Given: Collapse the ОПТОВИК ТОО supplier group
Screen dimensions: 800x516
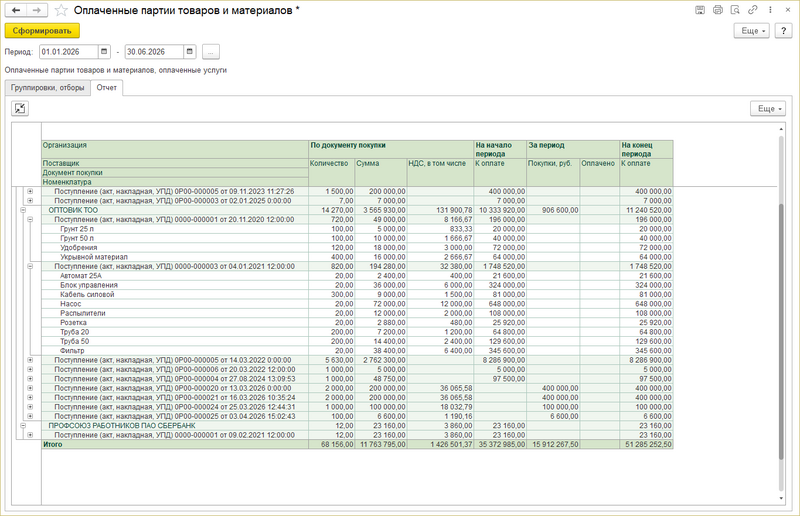Looking at the screenshot, I should click(x=23, y=210).
